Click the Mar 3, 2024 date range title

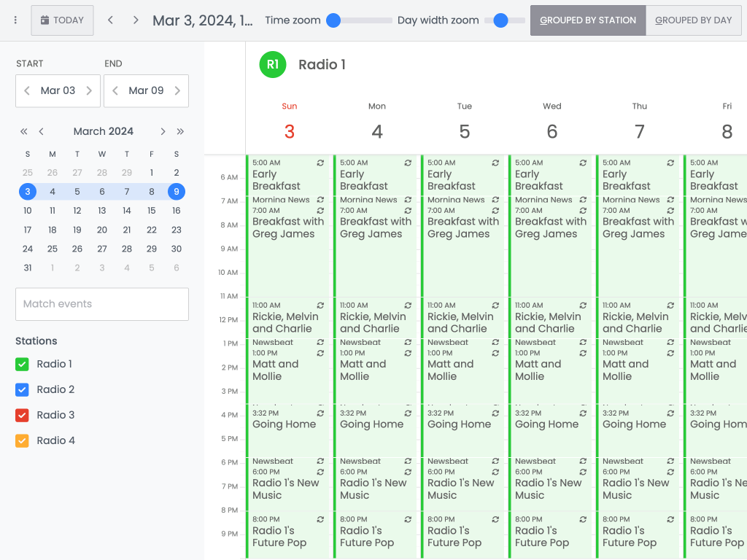(203, 20)
